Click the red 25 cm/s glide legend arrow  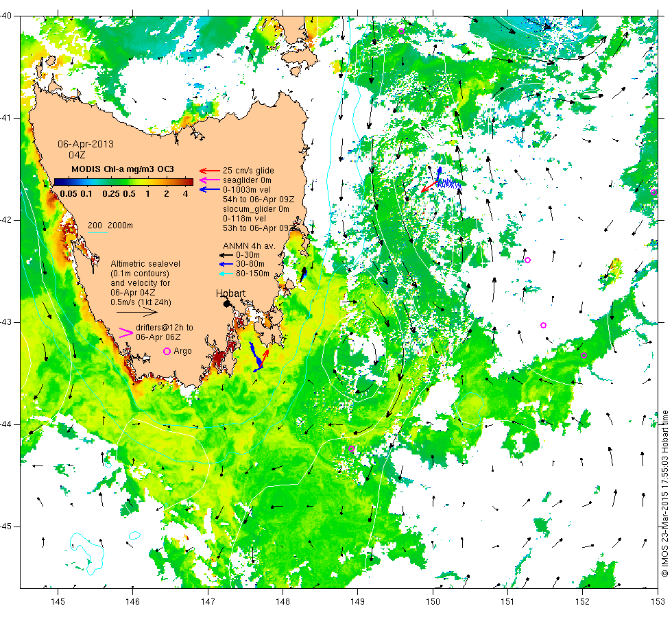210,171
